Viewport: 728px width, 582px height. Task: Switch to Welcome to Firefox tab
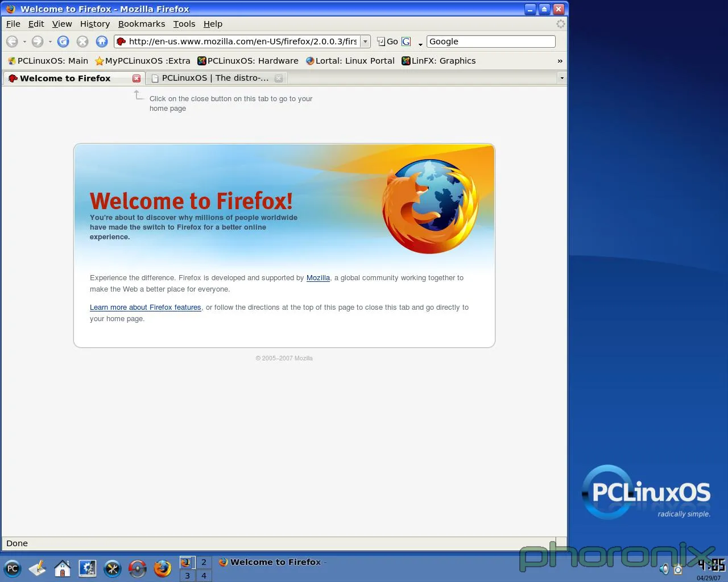(x=74, y=78)
